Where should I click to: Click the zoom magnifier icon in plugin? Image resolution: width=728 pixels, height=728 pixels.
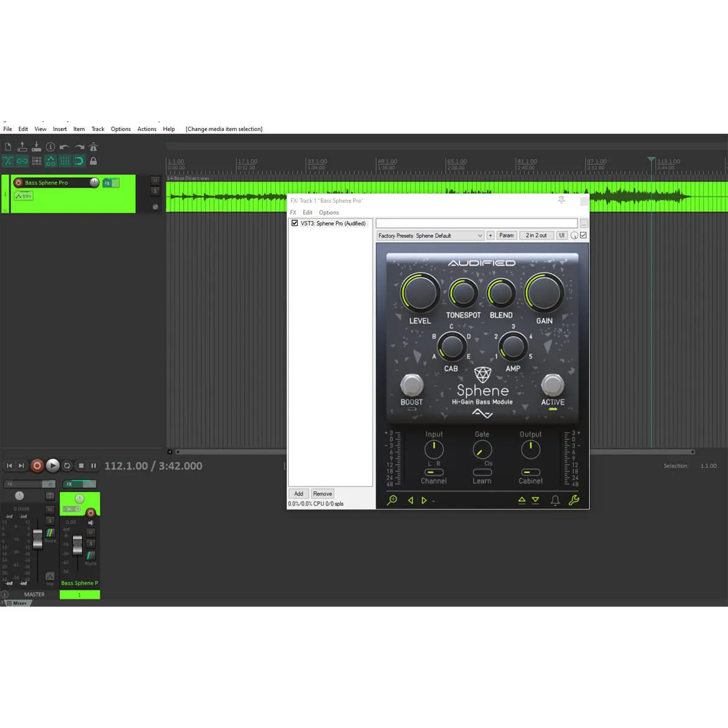coord(392,500)
